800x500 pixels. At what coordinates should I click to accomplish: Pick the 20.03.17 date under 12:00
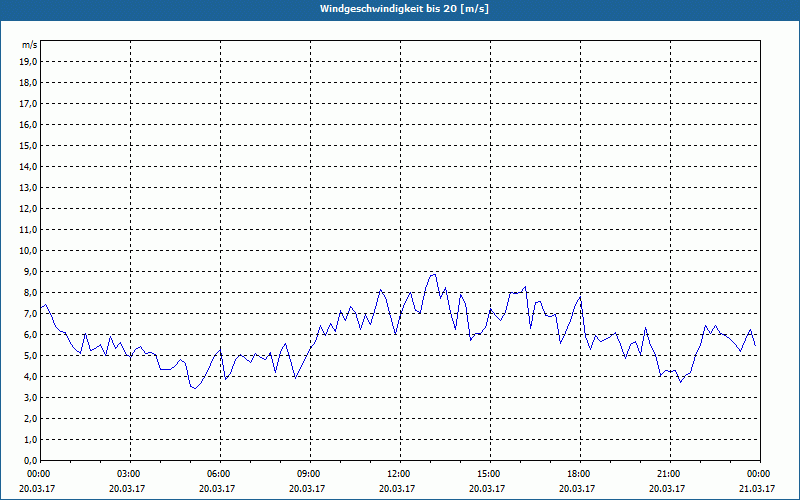point(397,488)
